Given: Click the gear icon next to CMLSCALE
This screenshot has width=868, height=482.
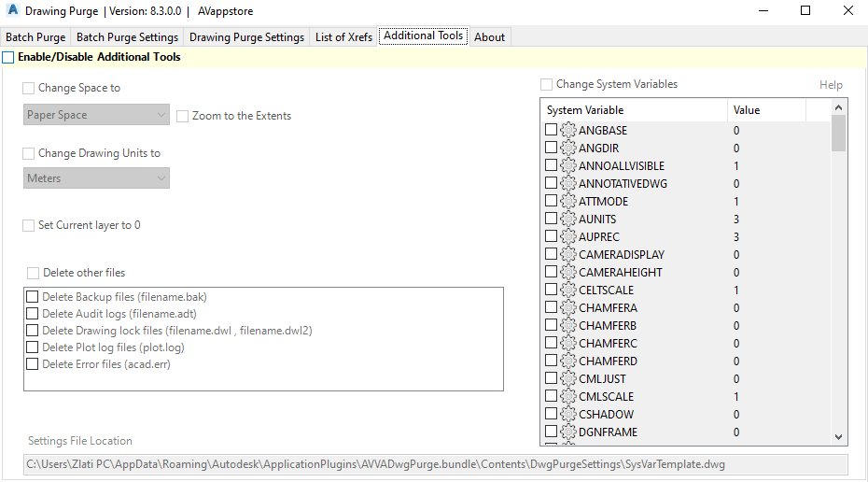Looking at the screenshot, I should (568, 396).
